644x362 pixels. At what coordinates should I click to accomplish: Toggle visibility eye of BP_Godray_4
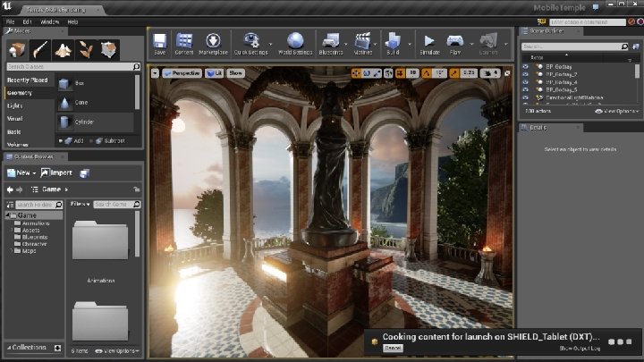525,82
